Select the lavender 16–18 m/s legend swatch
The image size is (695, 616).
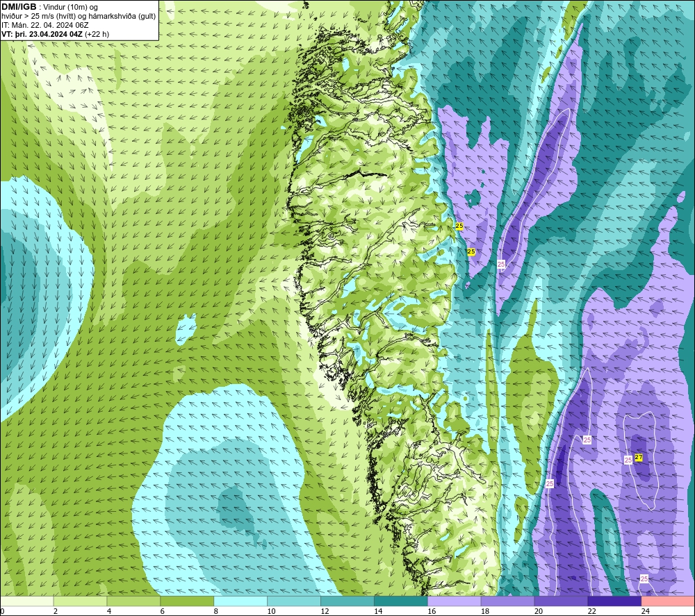pos(454,601)
